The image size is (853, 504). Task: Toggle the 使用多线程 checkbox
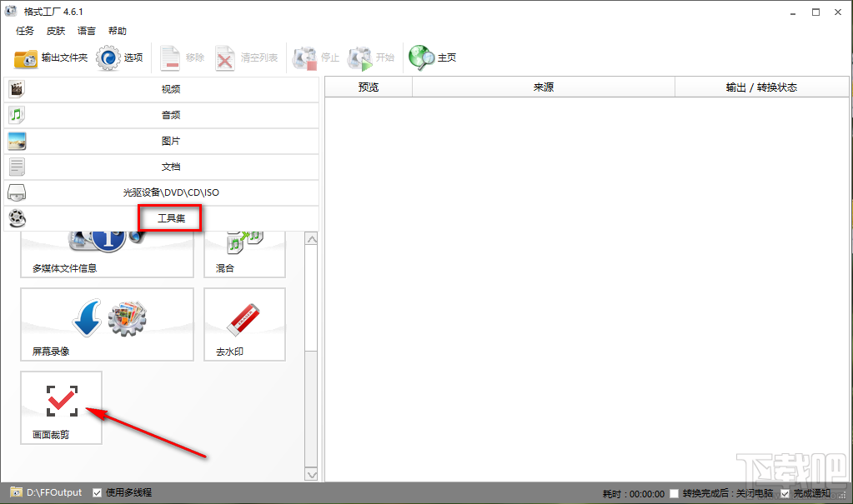click(x=97, y=492)
